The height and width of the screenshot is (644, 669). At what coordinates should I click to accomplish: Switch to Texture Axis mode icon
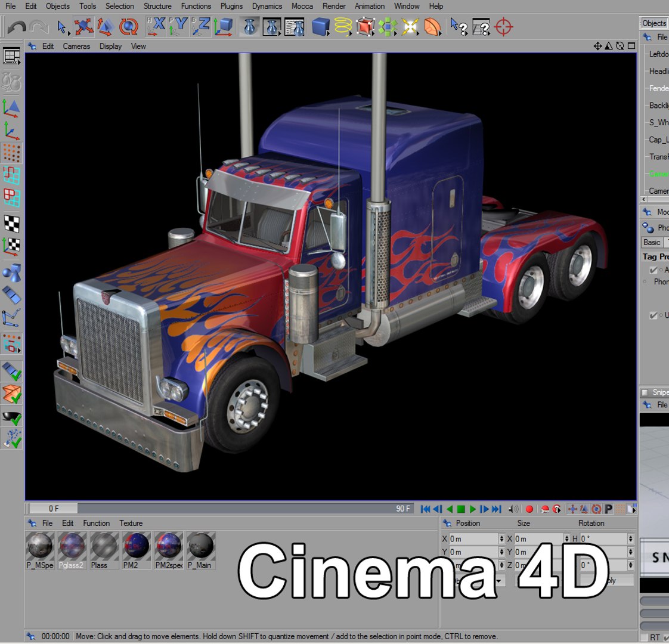tap(11, 246)
